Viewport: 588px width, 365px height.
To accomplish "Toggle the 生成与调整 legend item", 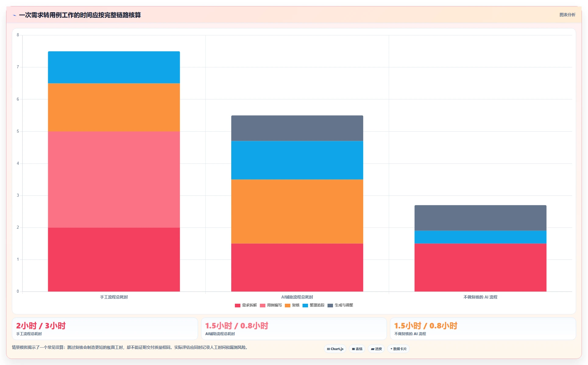I will coord(340,305).
